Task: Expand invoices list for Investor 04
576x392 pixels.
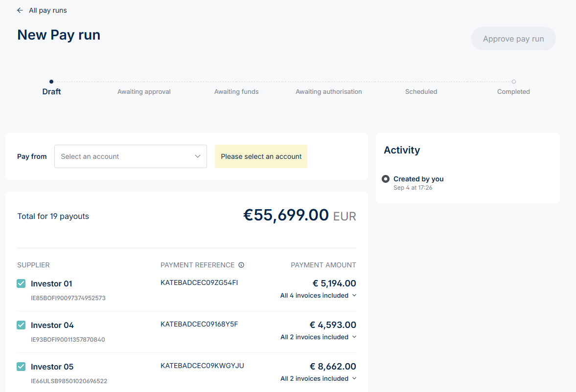Action: 318,337
